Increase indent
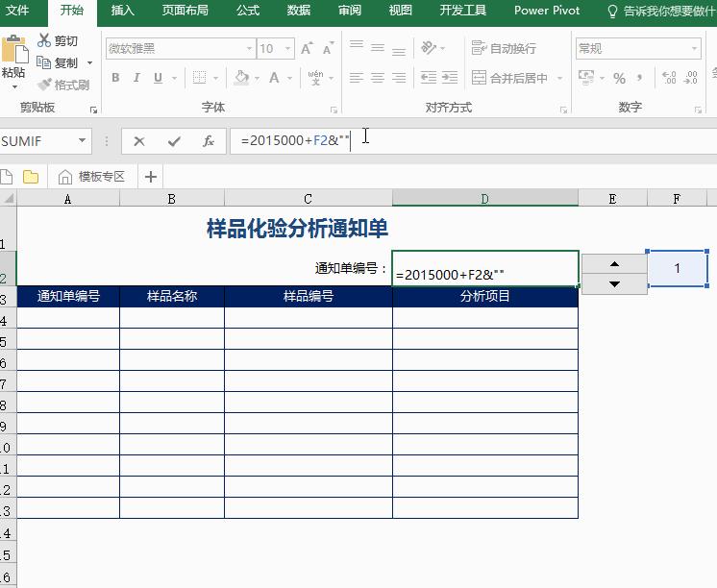This screenshot has width=717, height=588. pos(450,77)
